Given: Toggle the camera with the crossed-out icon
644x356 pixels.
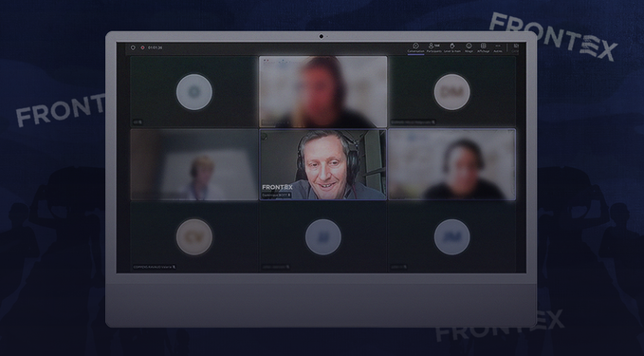Looking at the screenshot, I should (x=515, y=47).
